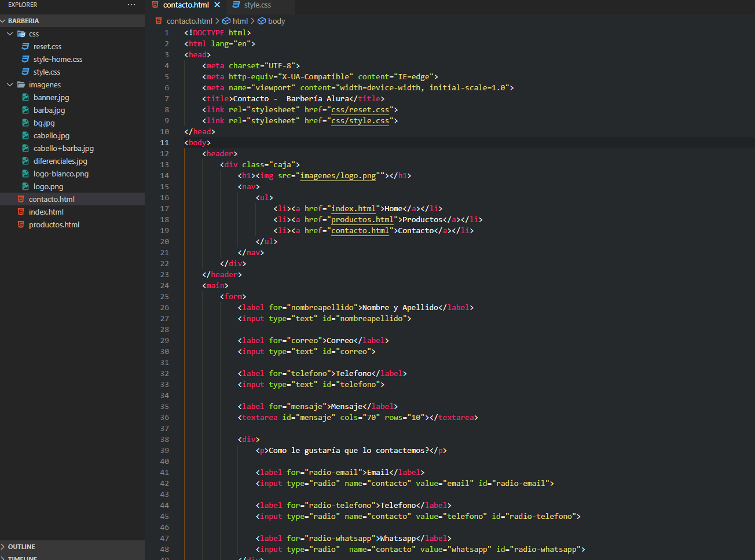This screenshot has height=560, width=755.
Task: Follow the css/reset.css href link
Action: pyautogui.click(x=360, y=109)
